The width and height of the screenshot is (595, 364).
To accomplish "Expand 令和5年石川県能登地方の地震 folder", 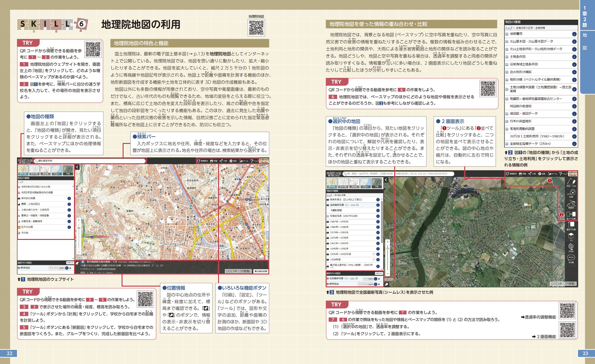I will (x=46, y=193).
